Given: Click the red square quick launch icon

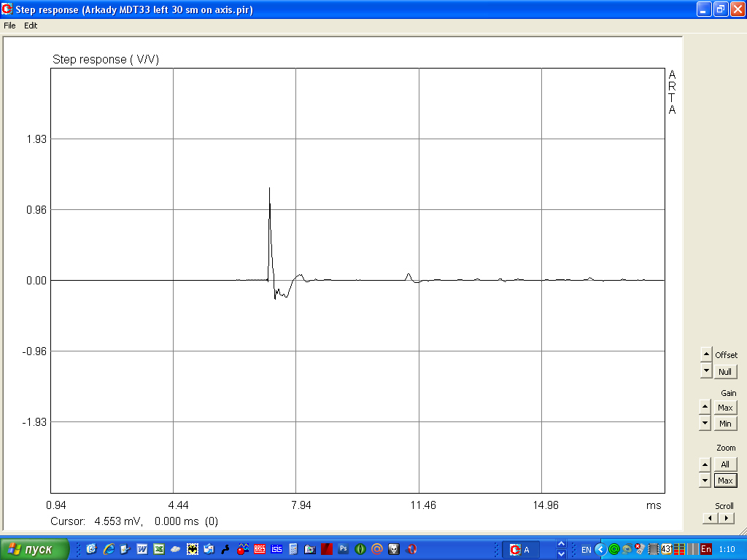Looking at the screenshot, I should click(x=327, y=550).
